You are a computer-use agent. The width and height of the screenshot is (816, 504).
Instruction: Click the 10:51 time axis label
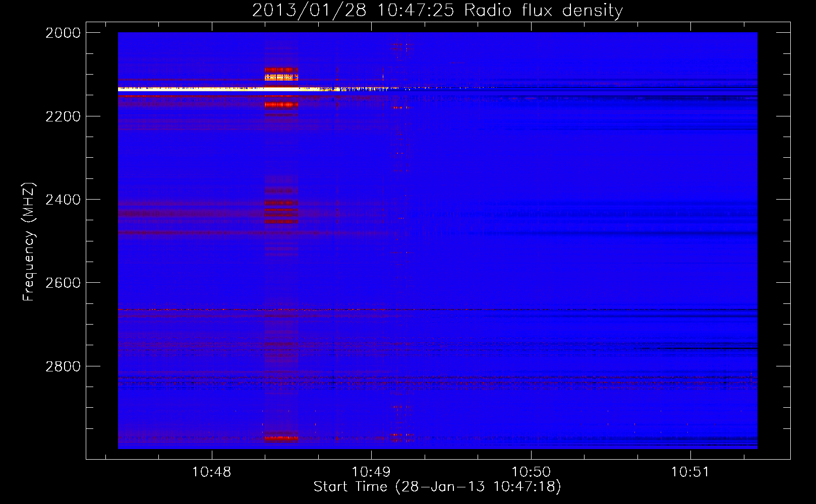coord(690,472)
